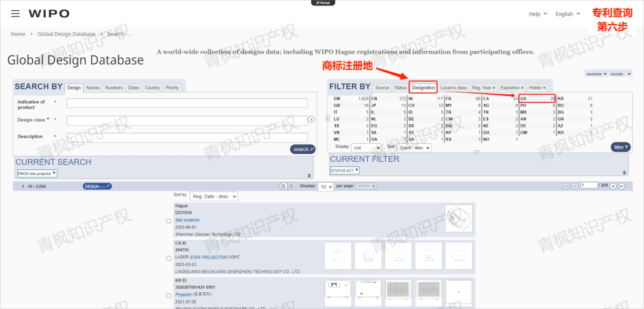
Task: Open the searches dropdown
Action: 596,74
